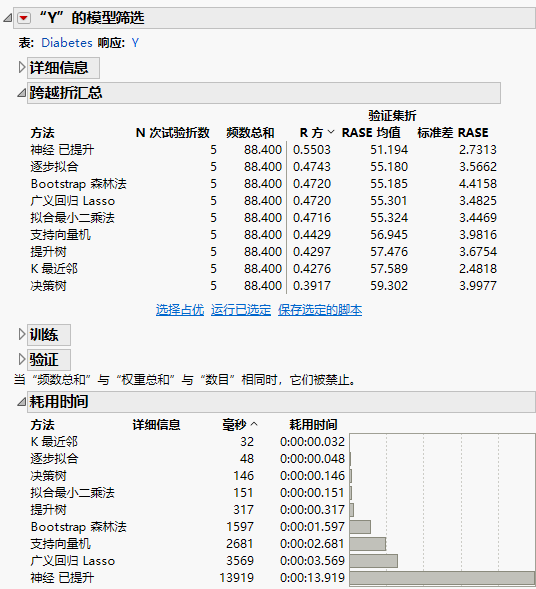This screenshot has height=589, width=536.
Task: Click the 运行已选定 link
Action: pyautogui.click(x=241, y=310)
